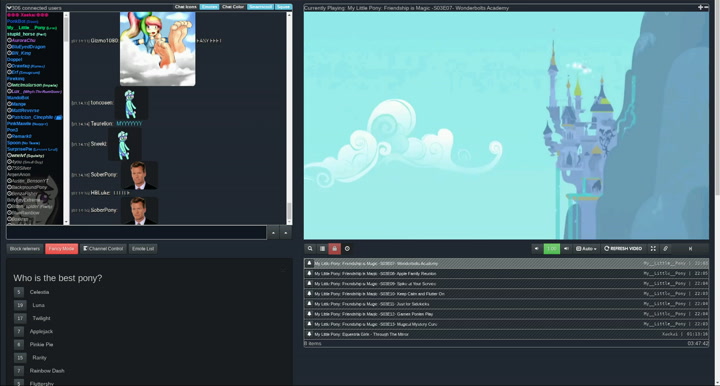Viewport: 720px width, 386px height.
Task: Click the chat message input field
Action: coord(136,233)
